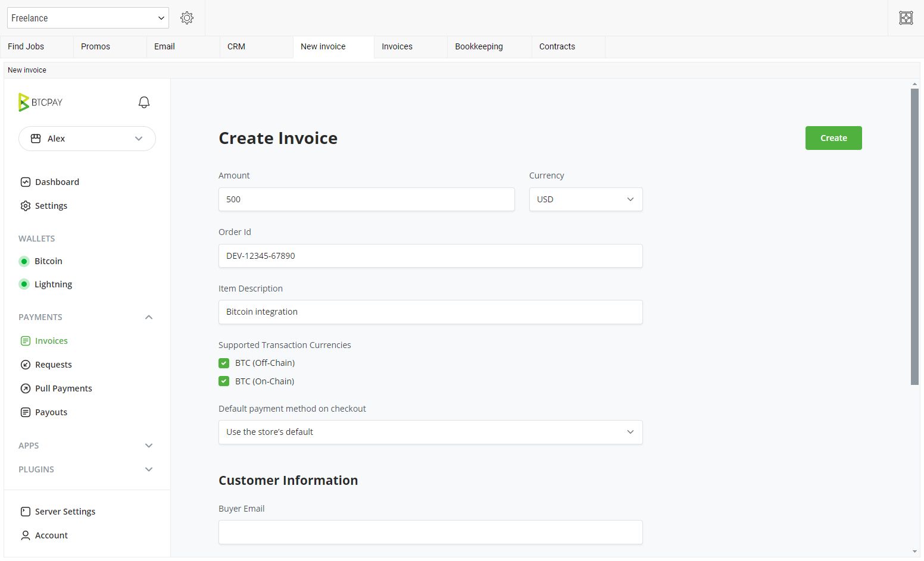Open the gear settings icon near Freelance
Image resolution: width=924 pixels, height=561 pixels.
tap(187, 17)
